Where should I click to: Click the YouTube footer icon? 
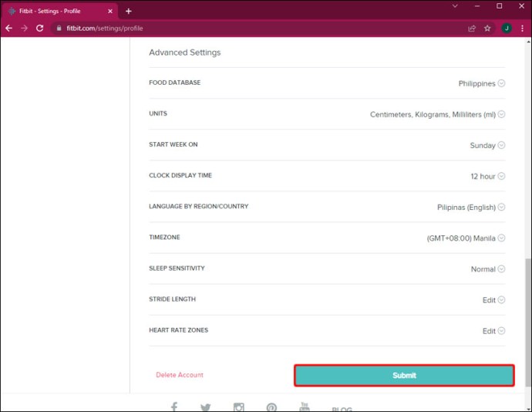[x=305, y=407]
